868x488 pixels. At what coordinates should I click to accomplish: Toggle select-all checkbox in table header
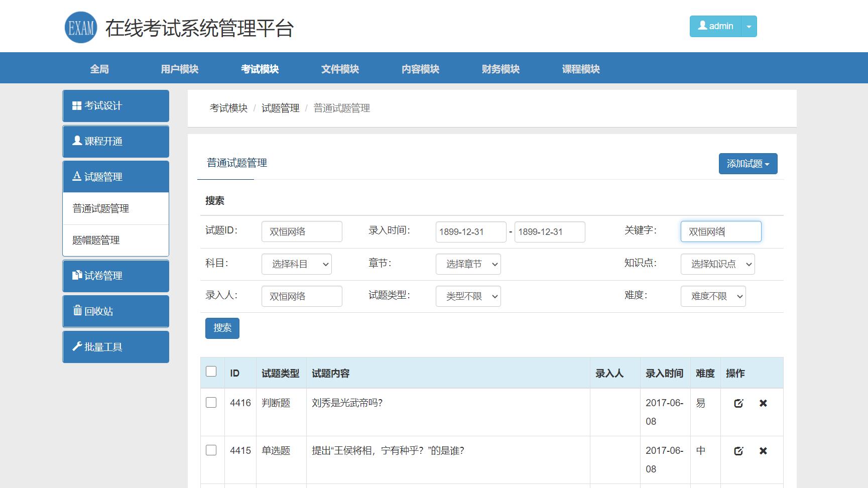click(x=211, y=372)
